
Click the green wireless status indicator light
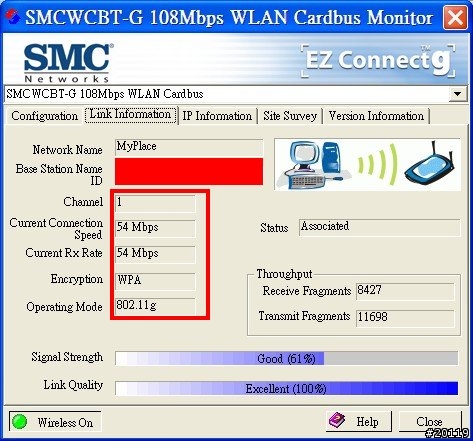click(x=19, y=422)
